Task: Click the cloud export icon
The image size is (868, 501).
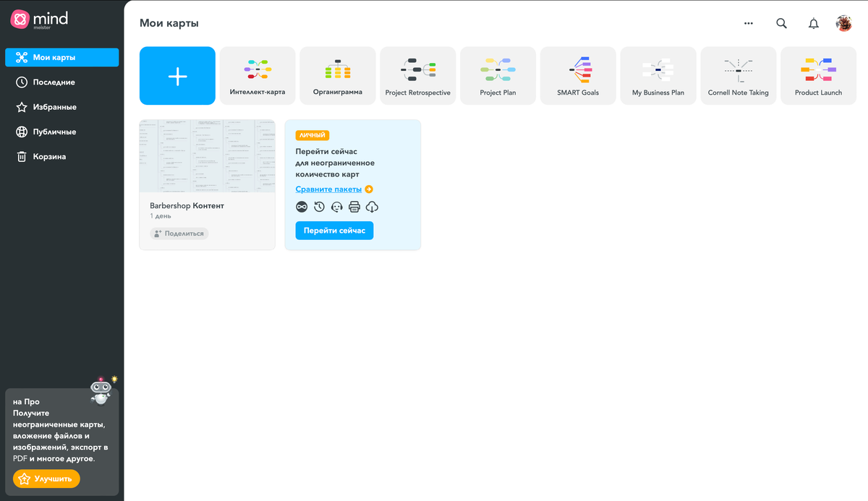Action: [371, 206]
